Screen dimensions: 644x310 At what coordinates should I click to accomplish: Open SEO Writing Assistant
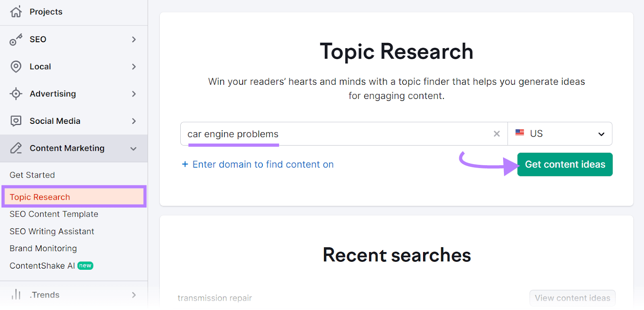[x=52, y=232]
